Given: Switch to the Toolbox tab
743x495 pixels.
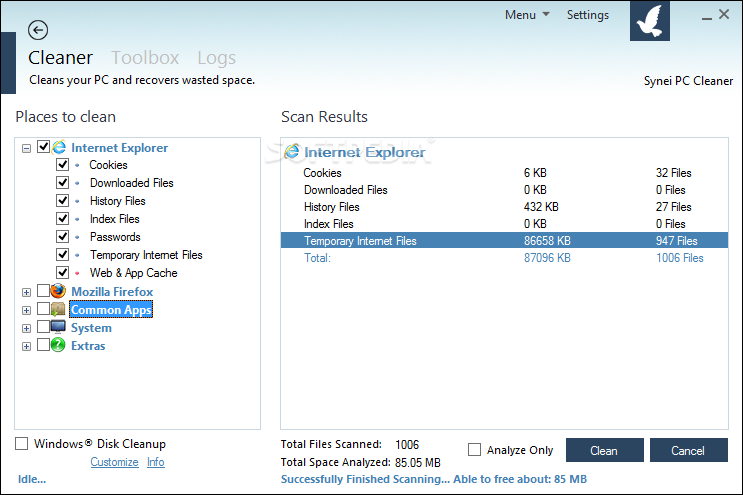Looking at the screenshot, I should [x=145, y=58].
